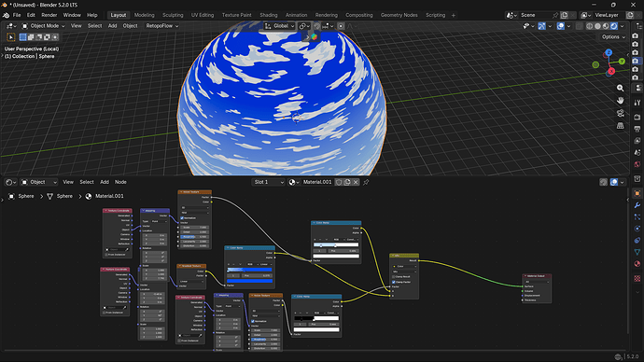Image resolution: width=644 pixels, height=362 pixels.
Task: Click the zoom viewport magnifier icon
Action: pyautogui.click(x=620, y=88)
